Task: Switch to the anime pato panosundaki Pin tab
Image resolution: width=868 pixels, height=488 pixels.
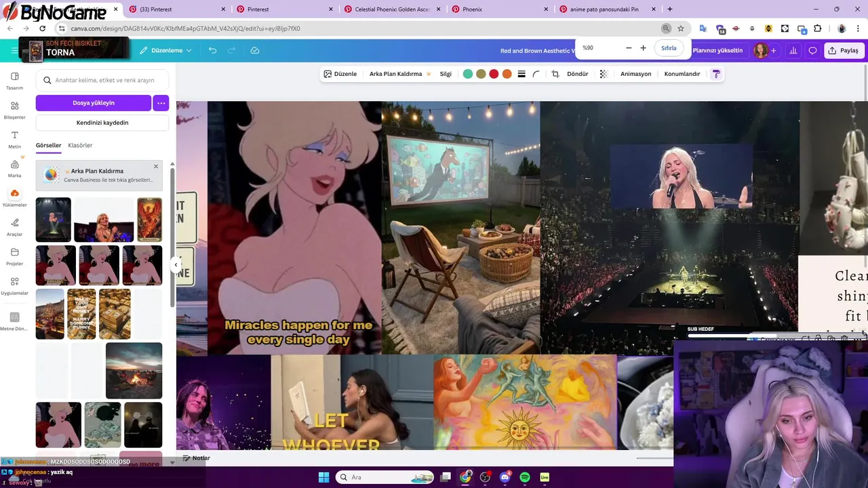Action: click(607, 9)
